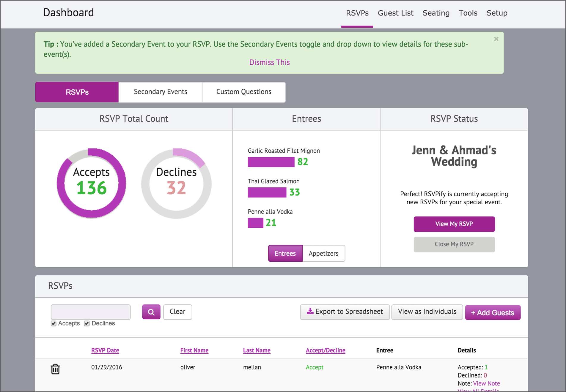Screen dimensions: 566x392
Task: Close the tip banner with the X
Action: (x=496, y=39)
